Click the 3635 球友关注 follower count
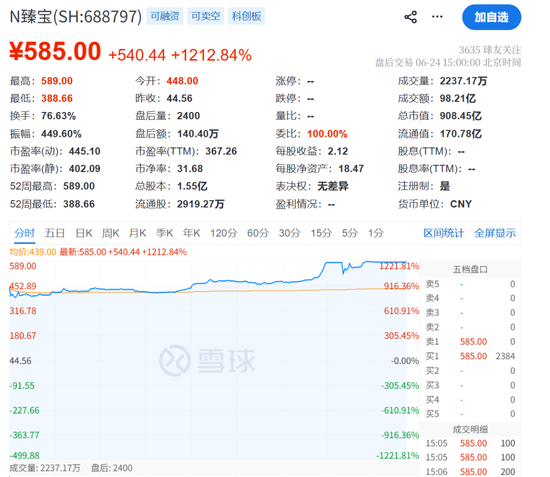The height and width of the screenshot is (477, 550). 490,50
